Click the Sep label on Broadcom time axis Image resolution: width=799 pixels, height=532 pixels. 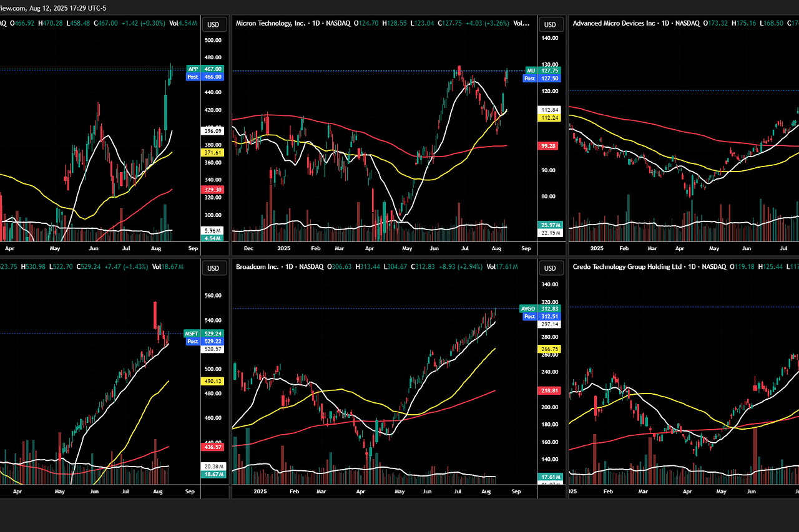(516, 491)
